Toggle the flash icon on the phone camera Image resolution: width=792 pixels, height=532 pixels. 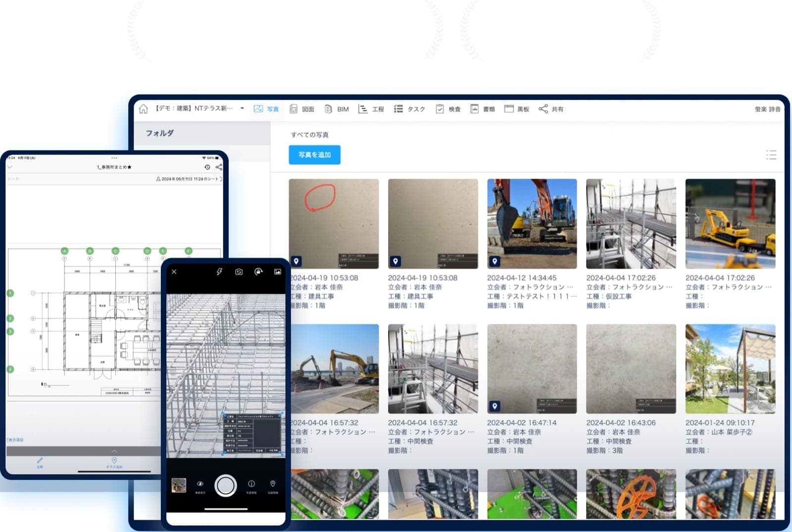tap(219, 272)
